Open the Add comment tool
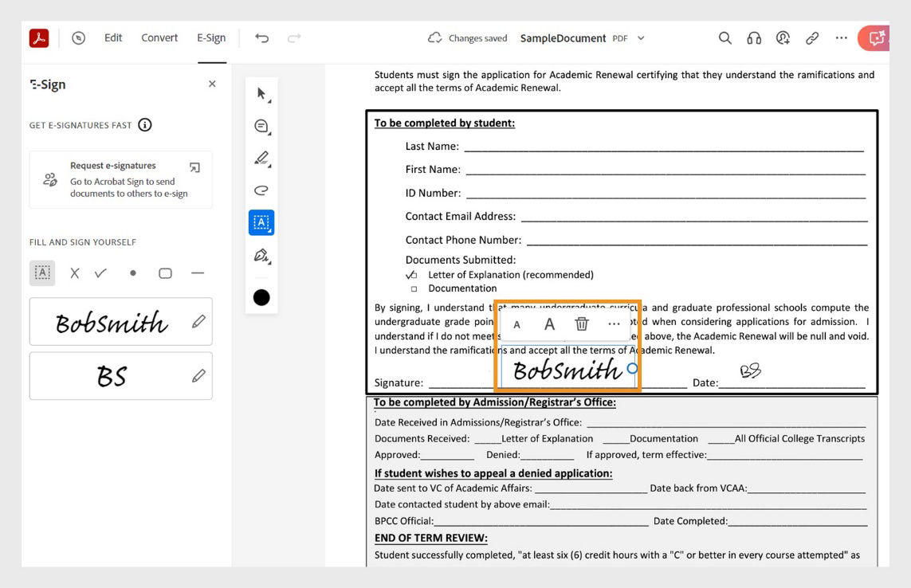Screen dimensions: 911x588 pos(261,125)
